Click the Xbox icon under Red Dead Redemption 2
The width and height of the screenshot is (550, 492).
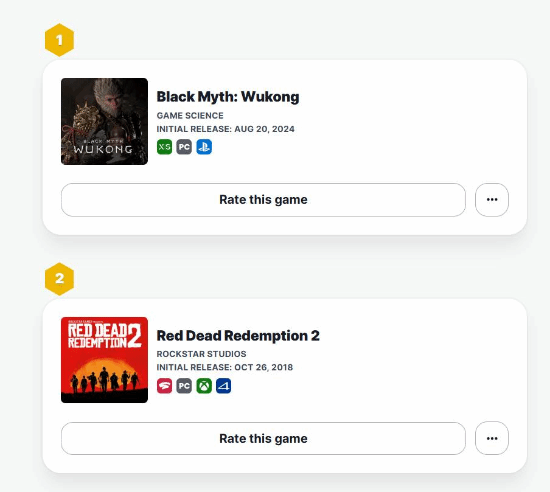pyautogui.click(x=204, y=386)
